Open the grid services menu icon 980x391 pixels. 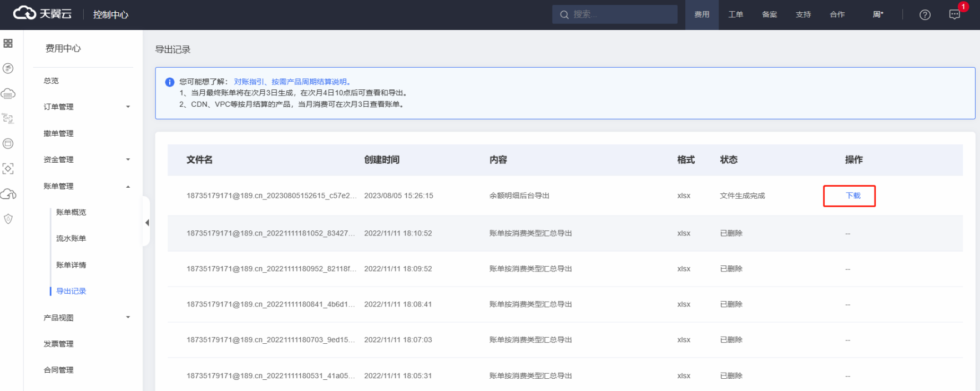(x=8, y=43)
